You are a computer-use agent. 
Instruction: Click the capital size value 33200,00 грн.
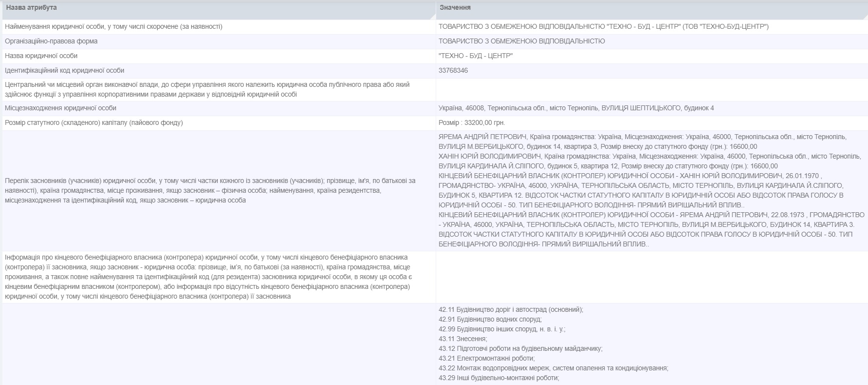pos(472,123)
